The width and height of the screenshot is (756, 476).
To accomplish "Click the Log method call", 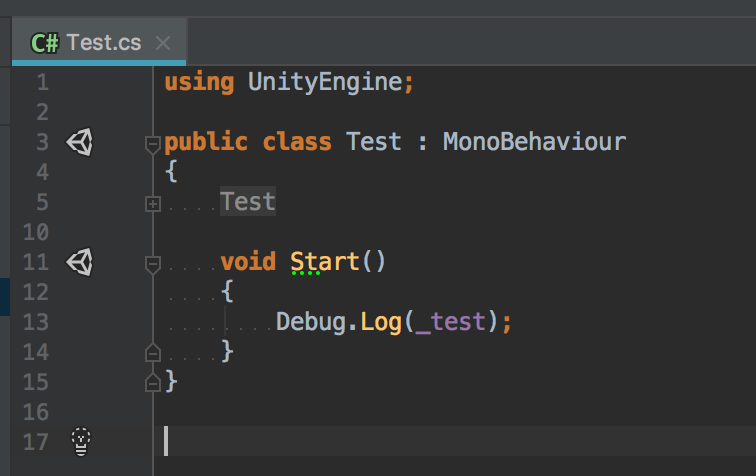I will point(381,322).
